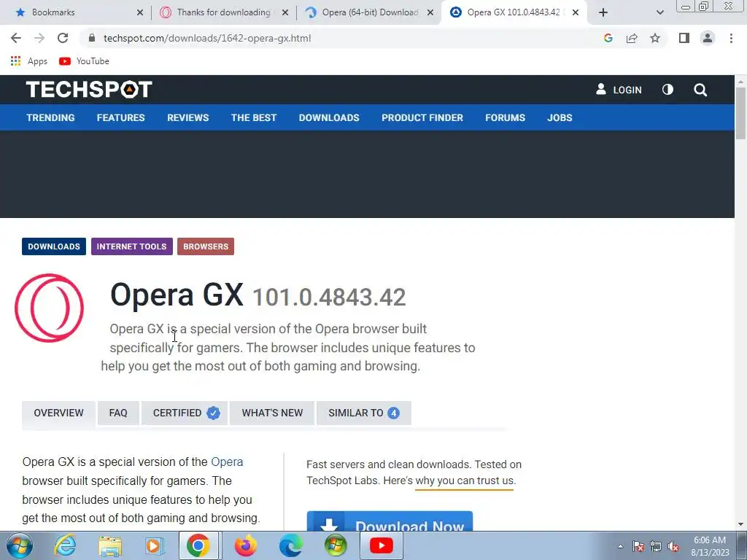Launch Microsoft Edge from taskbar
Screen dimensions: 747x560
(290, 545)
